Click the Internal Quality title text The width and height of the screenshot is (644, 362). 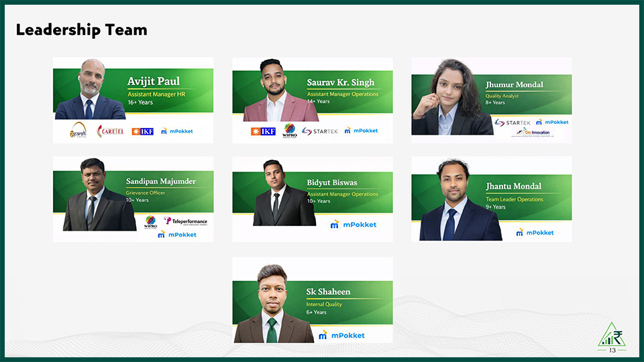(324, 304)
